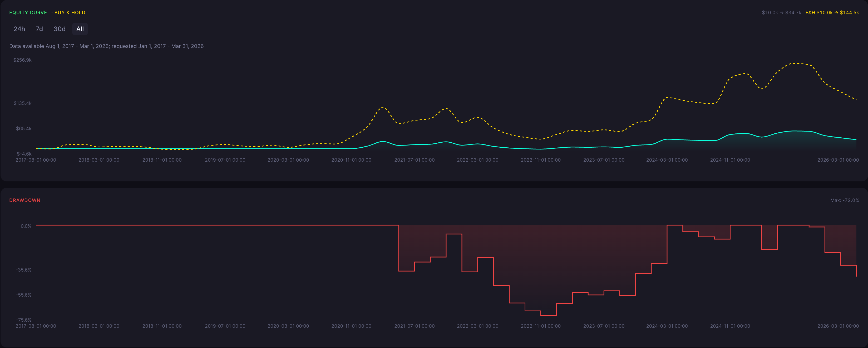
Task: Click the EQUITY CURVE heading
Action: (x=28, y=12)
